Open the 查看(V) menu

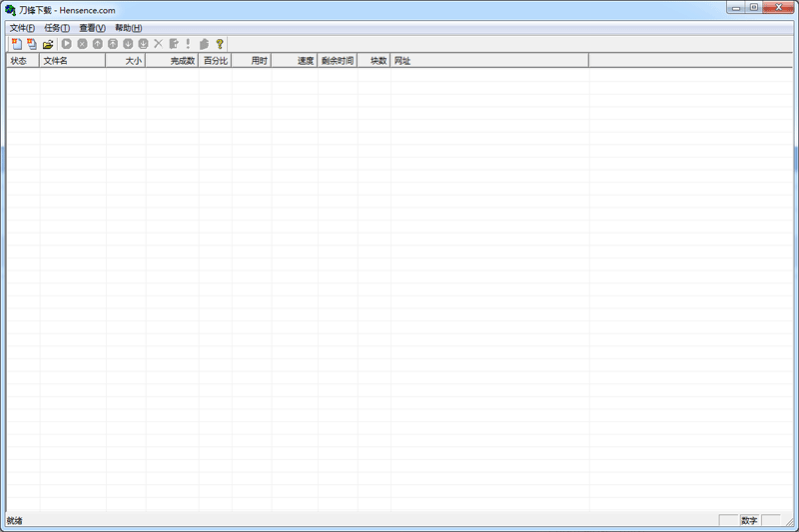point(92,28)
